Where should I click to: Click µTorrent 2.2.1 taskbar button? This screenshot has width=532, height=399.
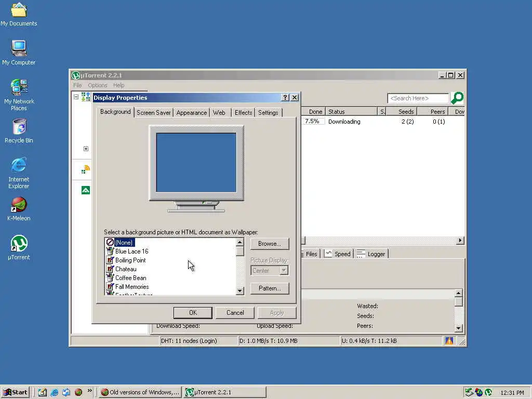224,392
